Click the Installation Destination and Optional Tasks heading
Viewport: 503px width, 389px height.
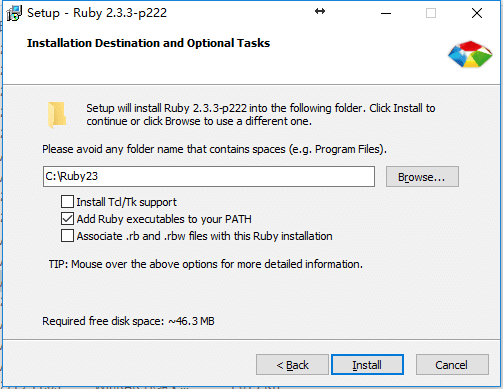click(x=148, y=43)
